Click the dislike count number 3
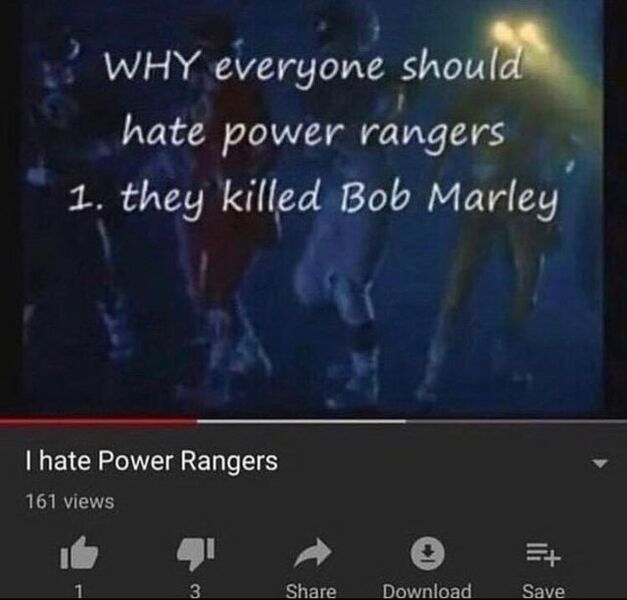This screenshot has height=600, width=627. [195, 591]
